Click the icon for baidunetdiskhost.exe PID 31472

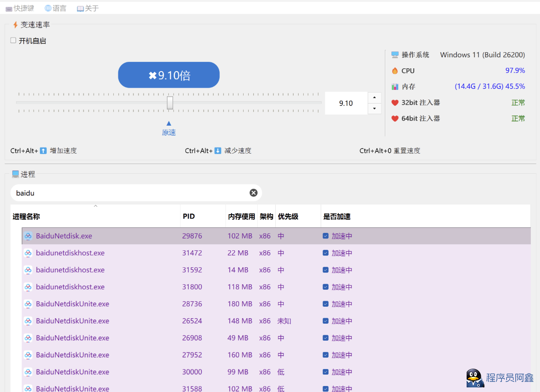point(28,253)
